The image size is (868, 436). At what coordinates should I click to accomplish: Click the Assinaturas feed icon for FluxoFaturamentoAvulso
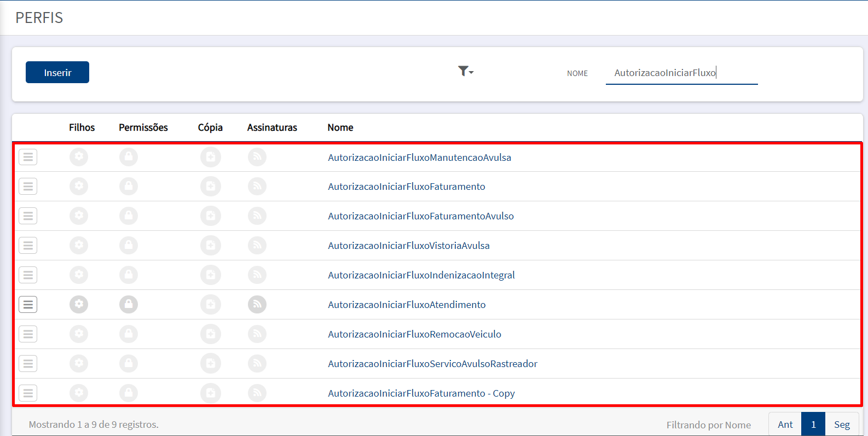click(x=257, y=216)
